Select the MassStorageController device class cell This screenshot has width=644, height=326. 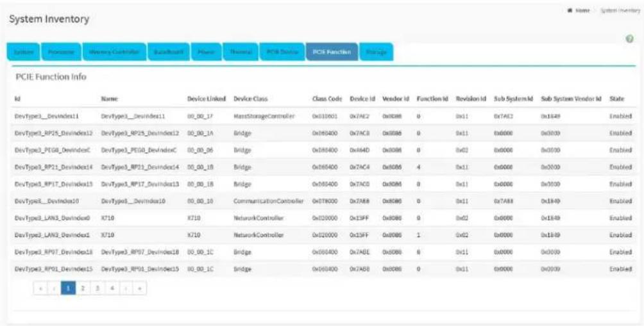click(x=264, y=117)
